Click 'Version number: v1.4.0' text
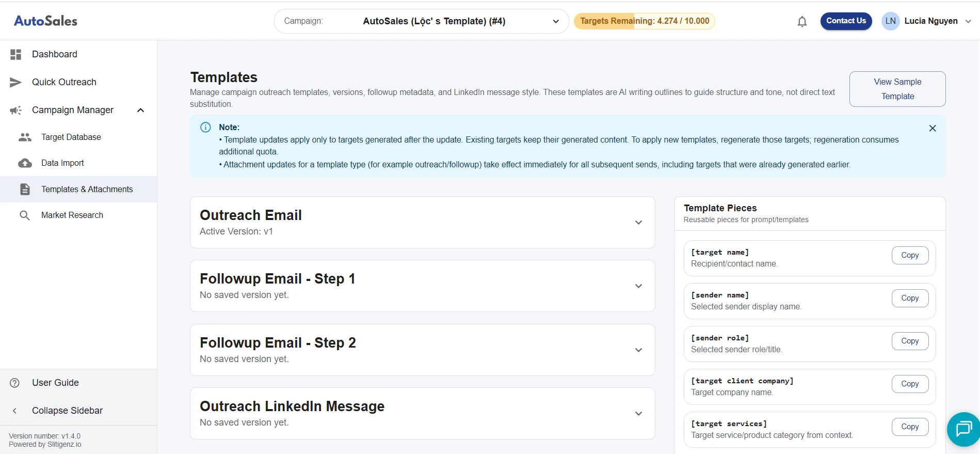This screenshot has width=980, height=454. [45, 436]
